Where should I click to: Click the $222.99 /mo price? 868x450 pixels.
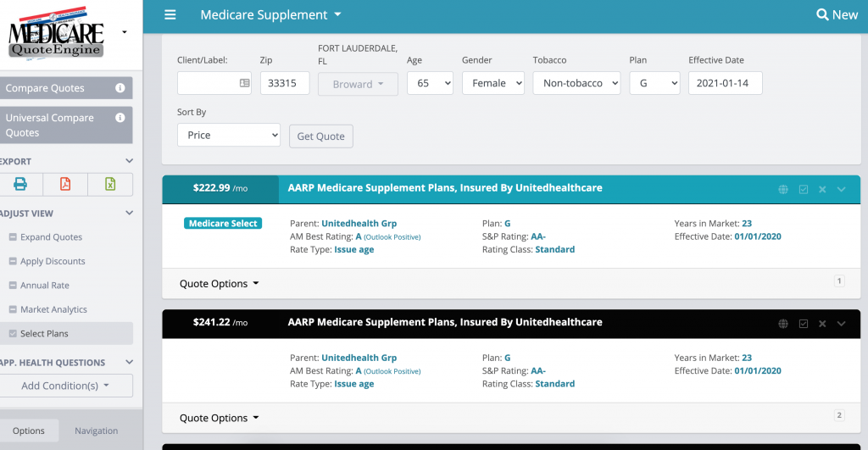pos(220,188)
